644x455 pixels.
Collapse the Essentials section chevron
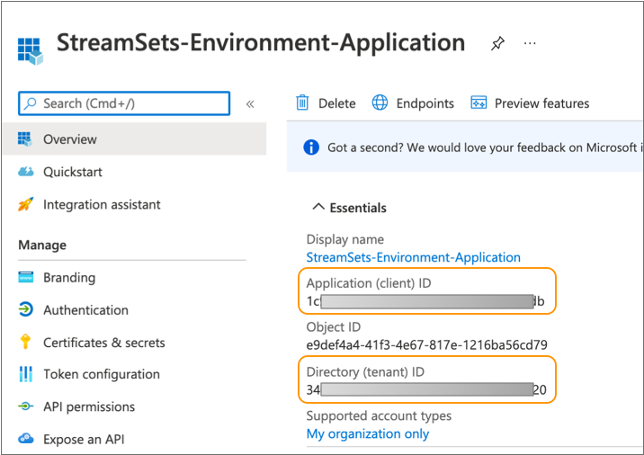coord(318,207)
